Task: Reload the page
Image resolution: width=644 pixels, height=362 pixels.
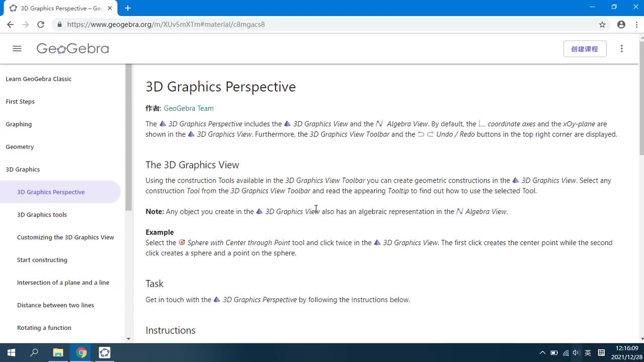Action: tap(41, 24)
